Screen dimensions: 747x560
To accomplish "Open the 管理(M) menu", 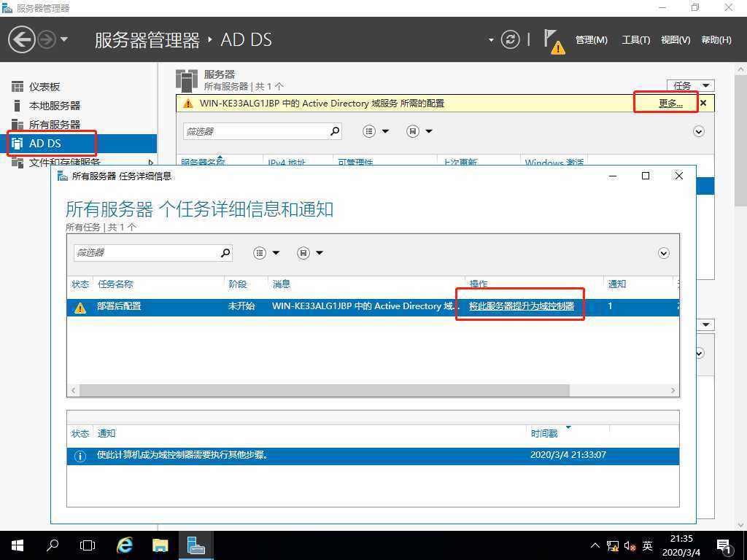I will (591, 40).
